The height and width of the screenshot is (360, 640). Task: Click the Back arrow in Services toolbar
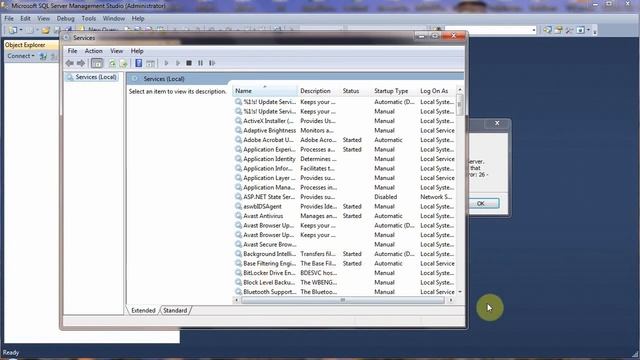point(69,63)
